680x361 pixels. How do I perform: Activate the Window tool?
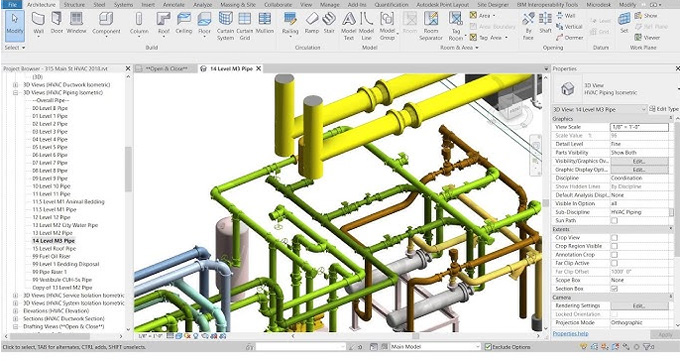point(76,23)
